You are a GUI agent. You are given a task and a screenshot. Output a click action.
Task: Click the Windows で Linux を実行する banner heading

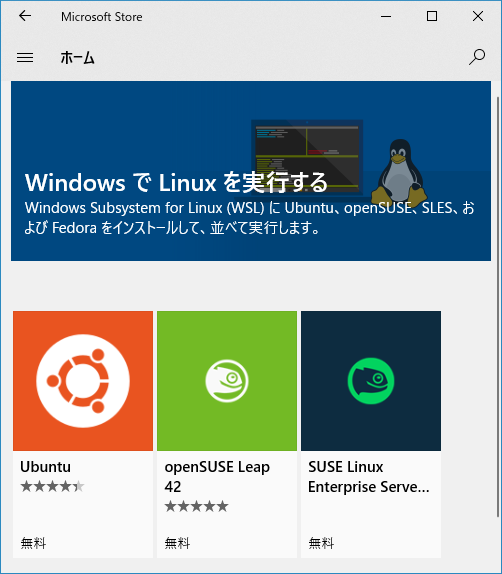(176, 182)
